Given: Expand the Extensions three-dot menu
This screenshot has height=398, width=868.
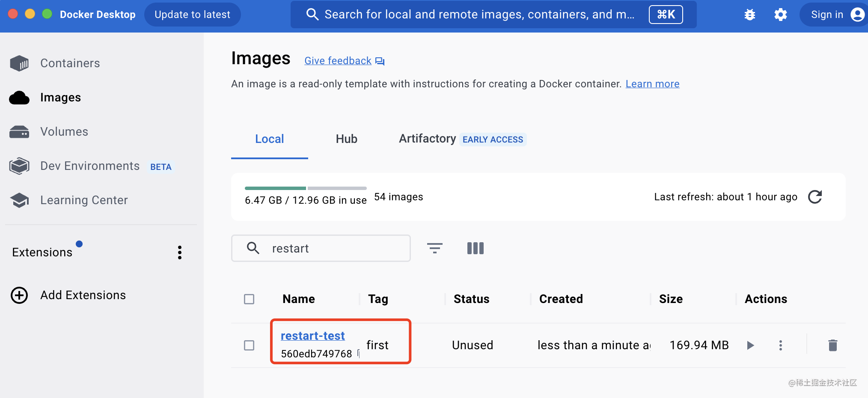Looking at the screenshot, I should coord(180,252).
